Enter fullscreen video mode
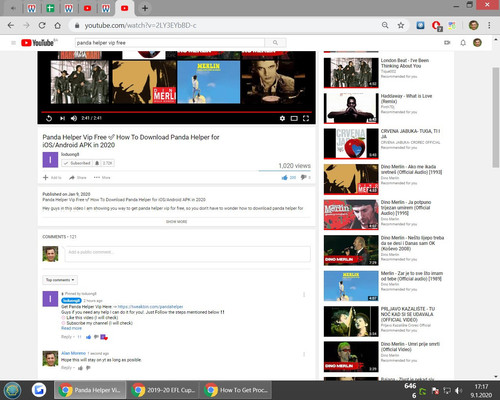Screen dimensions: 500x400 pyautogui.click(x=306, y=118)
